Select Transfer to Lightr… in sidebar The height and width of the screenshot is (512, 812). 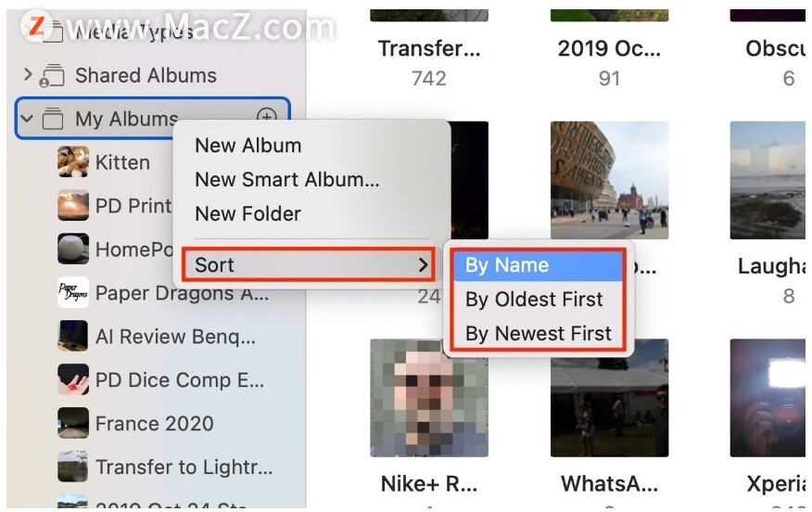coord(184,467)
